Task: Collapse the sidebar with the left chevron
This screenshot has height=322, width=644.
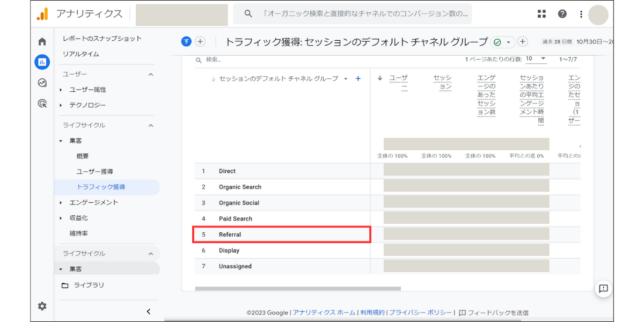Action: (149, 311)
